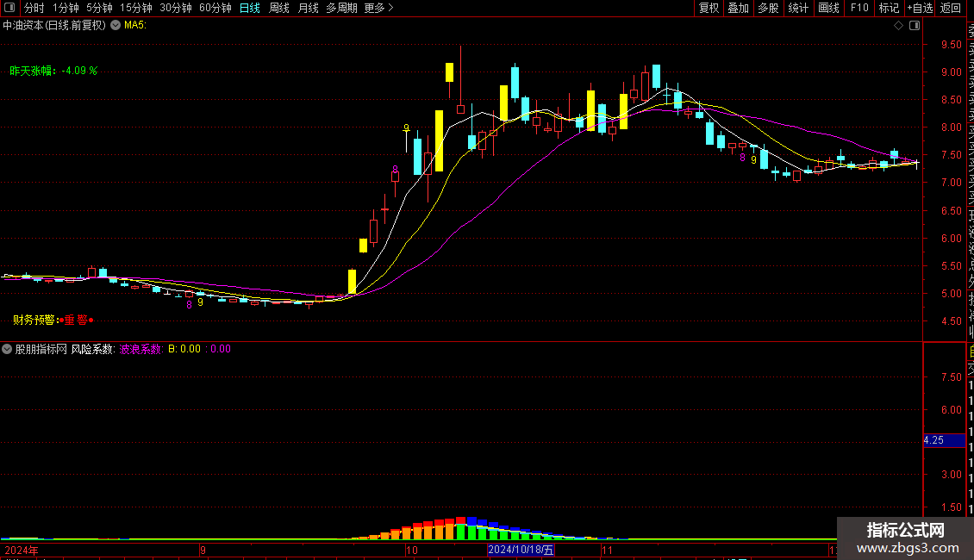Open the 统计 statistics tool
974x560 pixels.
(798, 8)
